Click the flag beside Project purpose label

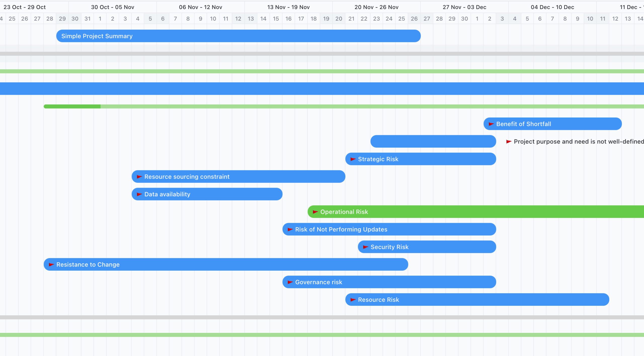pos(508,141)
